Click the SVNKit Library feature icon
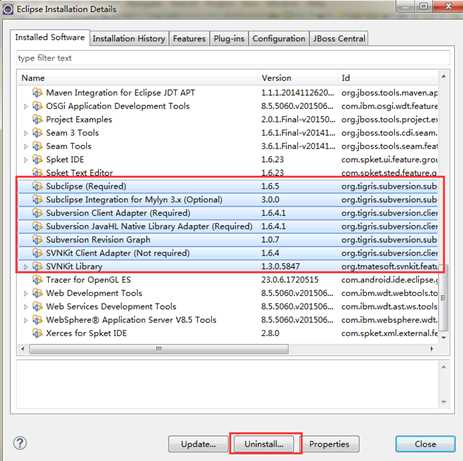 coord(37,266)
